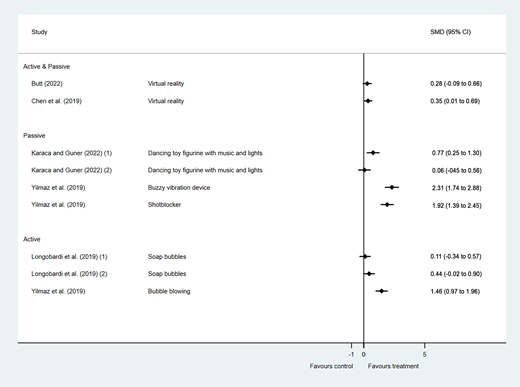520x387 pixels.
Task: Click 'Buzzy vibration device' intervention text
Action: [179, 188]
